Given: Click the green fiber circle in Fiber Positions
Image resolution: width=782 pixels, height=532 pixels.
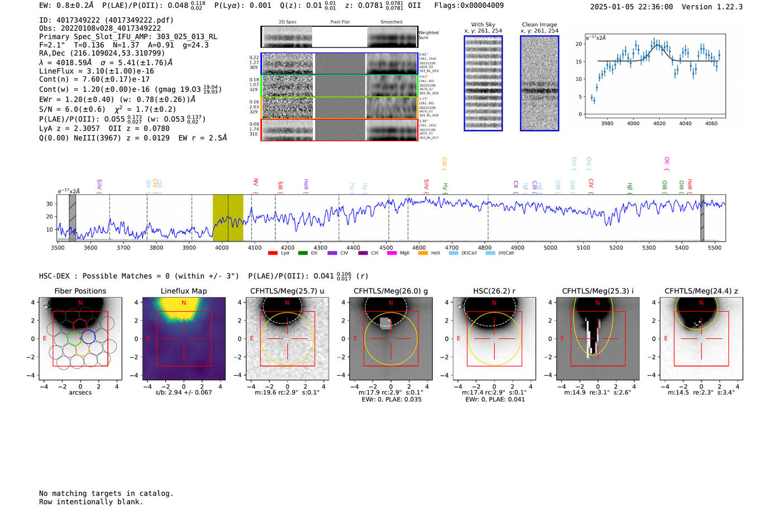Looking at the screenshot, I should pos(75,338).
